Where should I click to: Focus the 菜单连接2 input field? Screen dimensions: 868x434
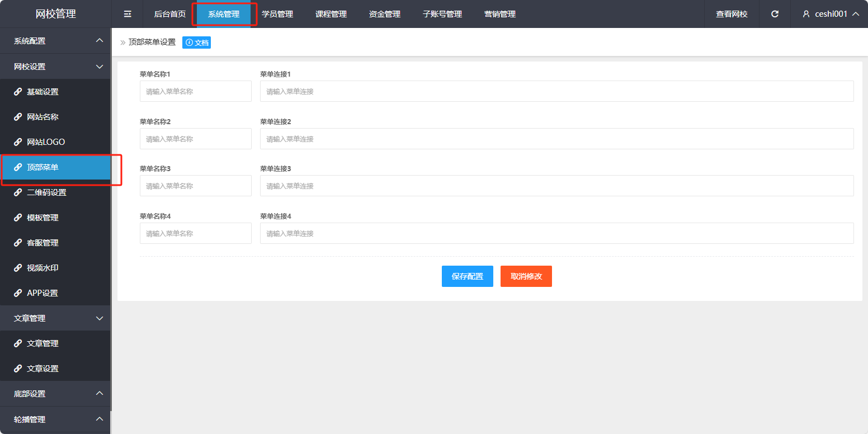click(557, 139)
